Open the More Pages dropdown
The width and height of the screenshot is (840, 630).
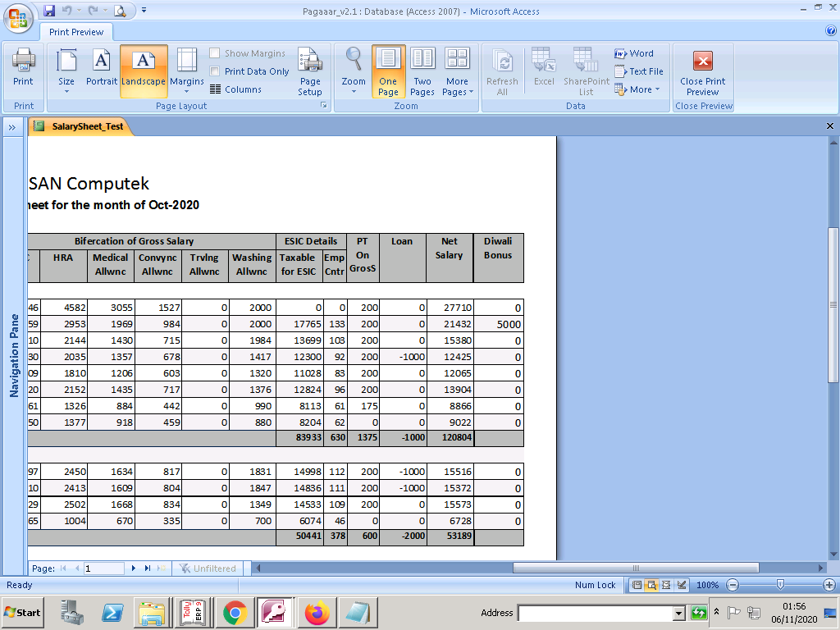(x=458, y=72)
